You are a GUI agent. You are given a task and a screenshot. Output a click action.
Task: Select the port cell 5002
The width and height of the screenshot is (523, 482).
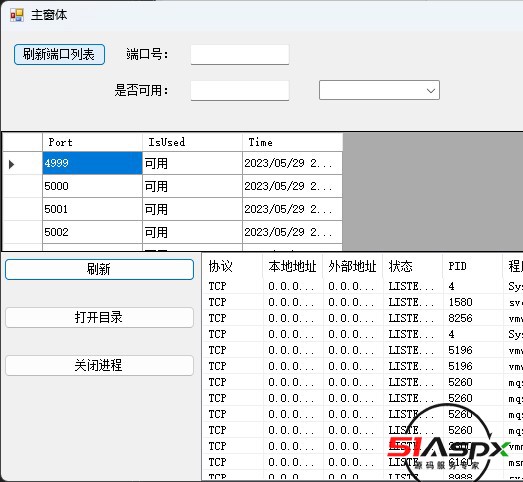(92, 232)
